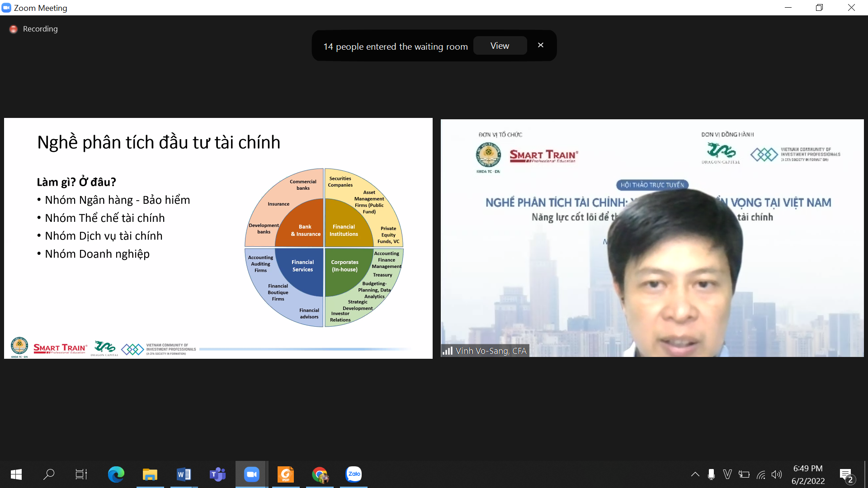Check the signal strength icon beside Vinh Vo-Sang
This screenshot has width=868, height=488.
coord(448,351)
